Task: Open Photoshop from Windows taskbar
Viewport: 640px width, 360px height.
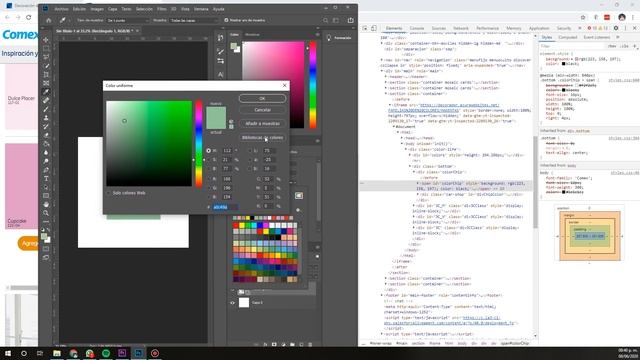Action: (138, 353)
